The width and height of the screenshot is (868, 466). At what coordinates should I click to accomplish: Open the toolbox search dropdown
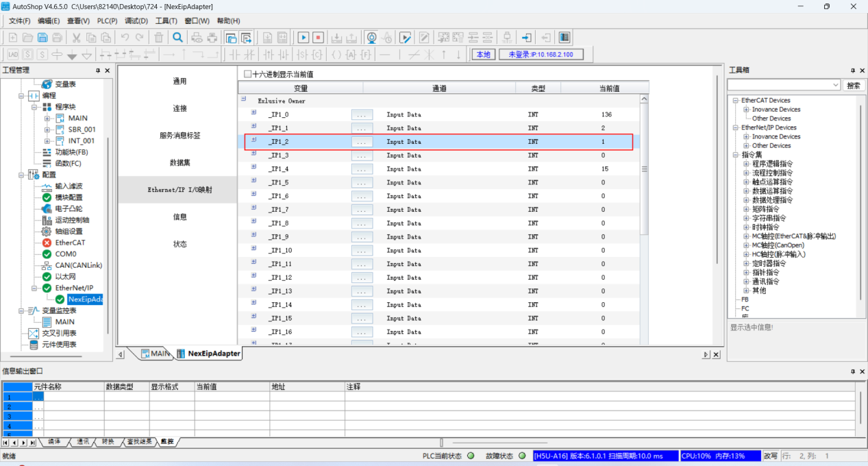click(835, 85)
